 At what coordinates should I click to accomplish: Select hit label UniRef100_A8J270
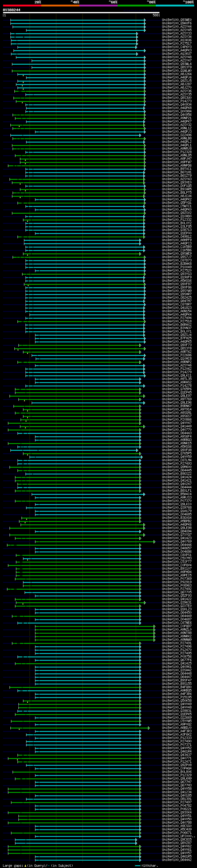click(x=177, y=88)
